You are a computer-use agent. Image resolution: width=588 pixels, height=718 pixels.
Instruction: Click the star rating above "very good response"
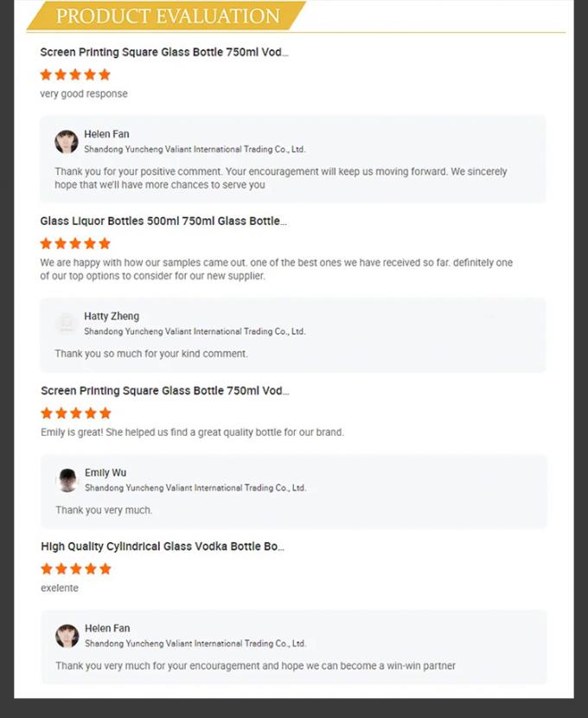[75, 74]
